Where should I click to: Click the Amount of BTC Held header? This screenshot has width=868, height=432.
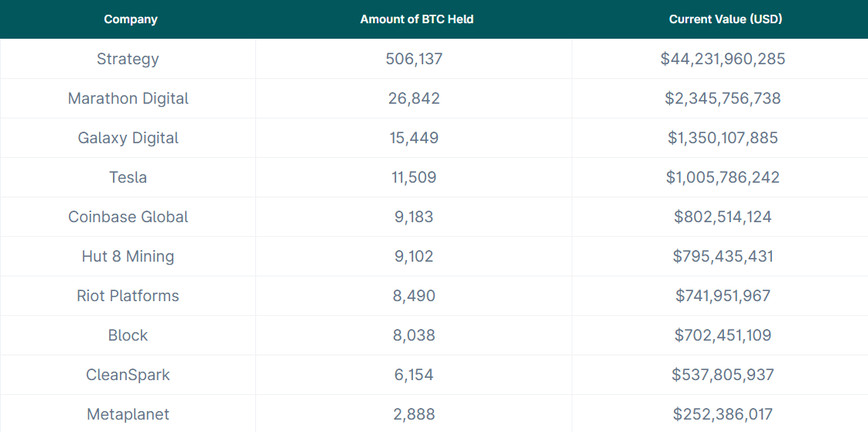coord(416,19)
